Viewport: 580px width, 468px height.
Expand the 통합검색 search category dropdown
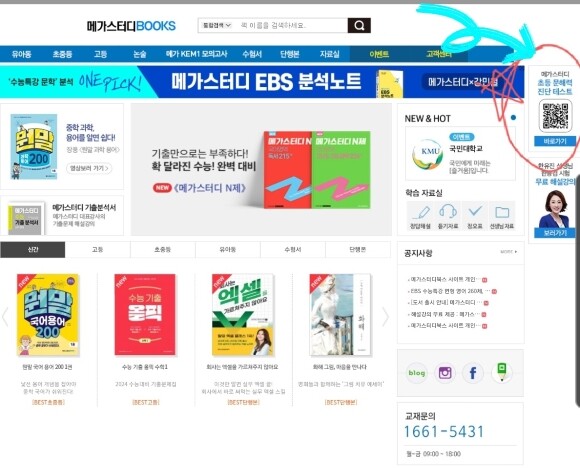[216, 25]
